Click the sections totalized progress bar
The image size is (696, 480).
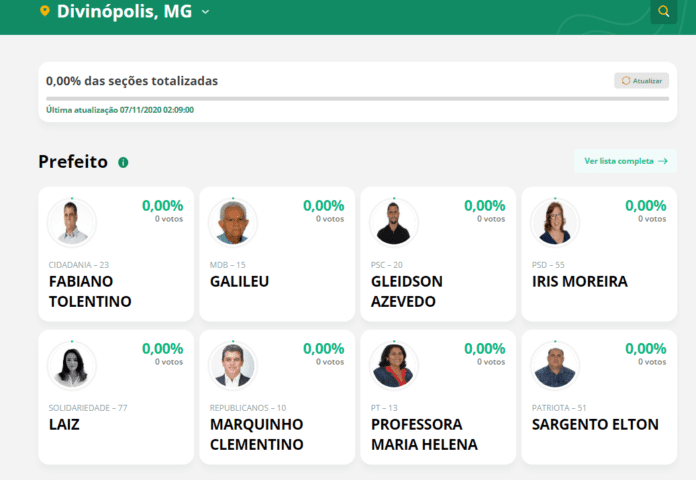coord(357,99)
